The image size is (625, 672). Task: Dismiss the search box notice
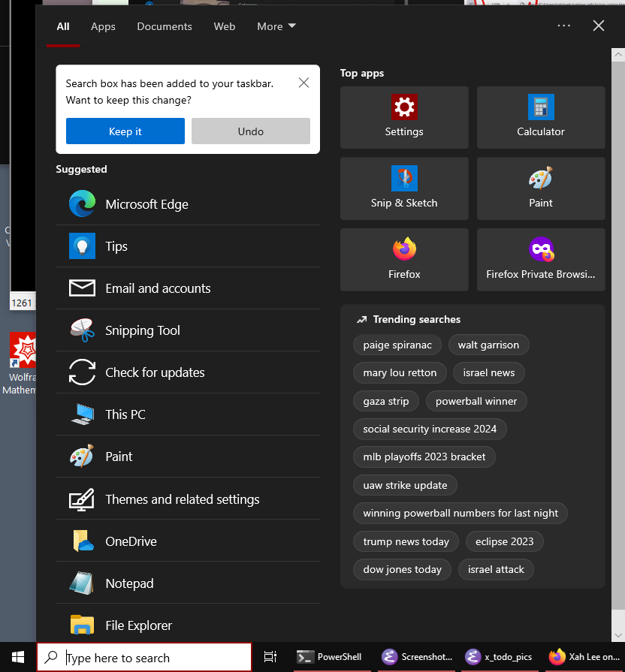coord(304,83)
